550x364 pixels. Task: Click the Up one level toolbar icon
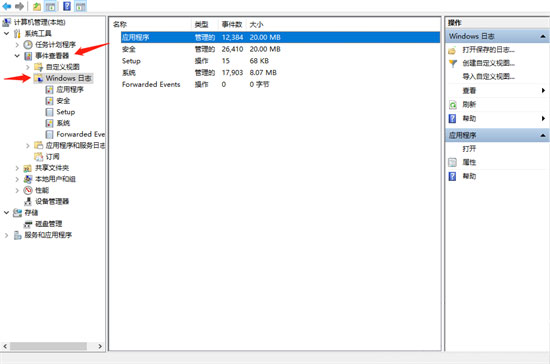pyautogui.click(x=37, y=6)
